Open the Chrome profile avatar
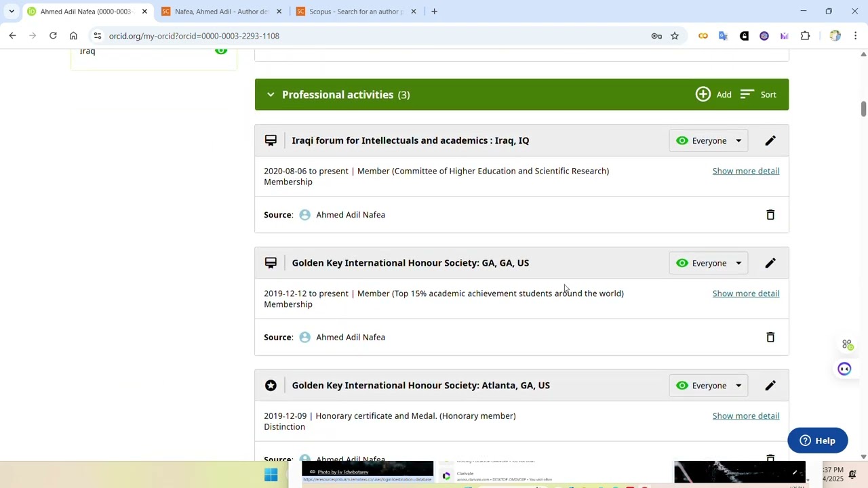The width and height of the screenshot is (868, 488). coord(835,36)
